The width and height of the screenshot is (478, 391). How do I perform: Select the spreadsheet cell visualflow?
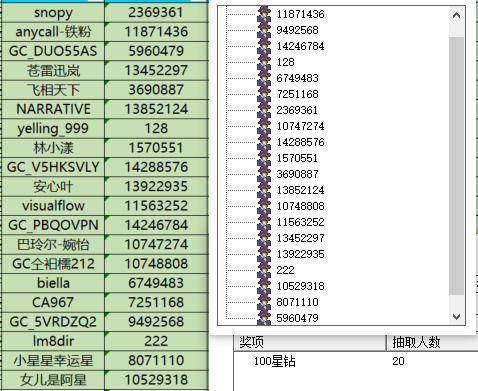[x=53, y=206]
